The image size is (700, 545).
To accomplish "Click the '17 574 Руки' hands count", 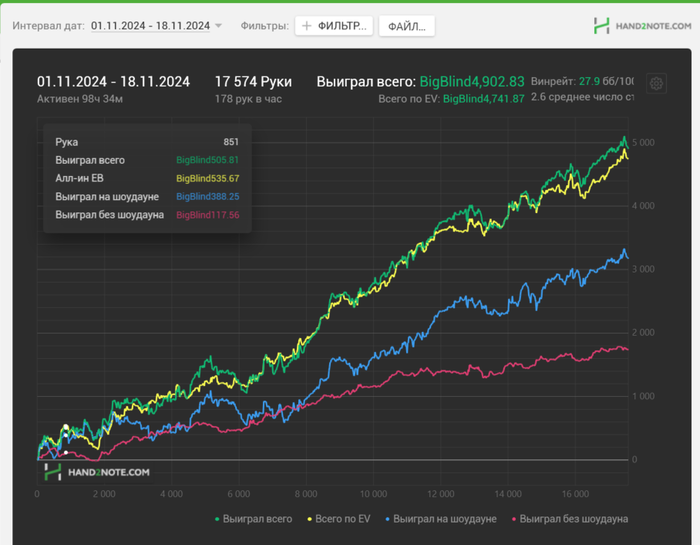I will [x=253, y=82].
